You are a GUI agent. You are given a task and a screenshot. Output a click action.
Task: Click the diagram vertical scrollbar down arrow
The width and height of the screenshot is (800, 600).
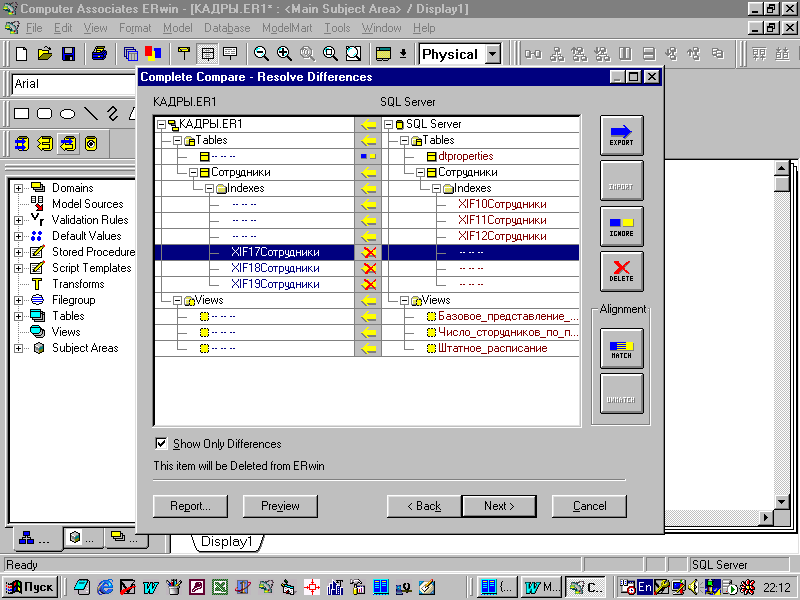coord(781,502)
